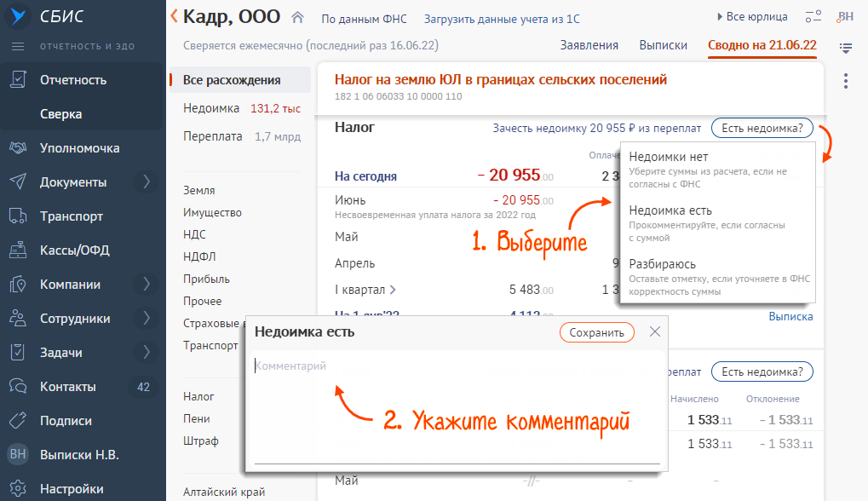Choose Недоимки нет from the menu
The width and height of the screenshot is (868, 501).
click(668, 158)
